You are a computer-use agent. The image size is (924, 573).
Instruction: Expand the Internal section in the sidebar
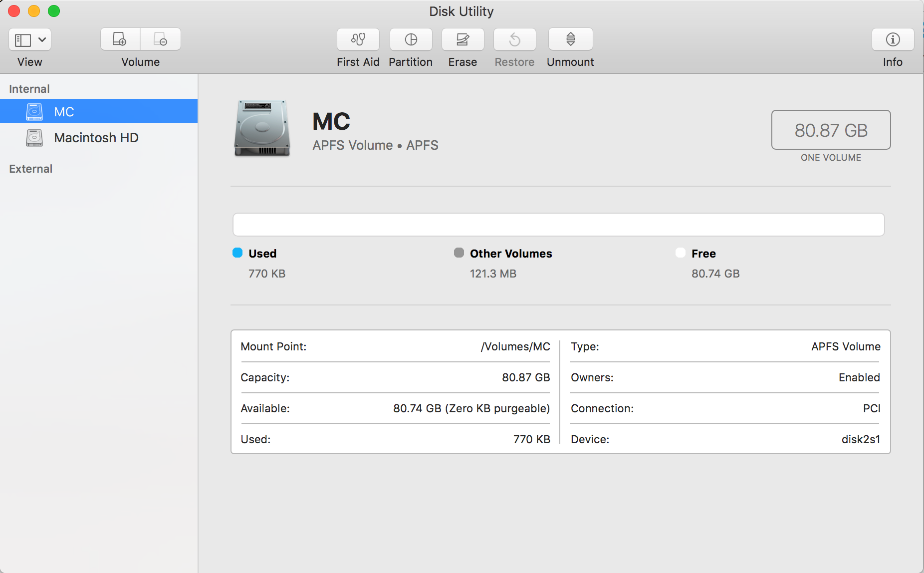click(29, 88)
